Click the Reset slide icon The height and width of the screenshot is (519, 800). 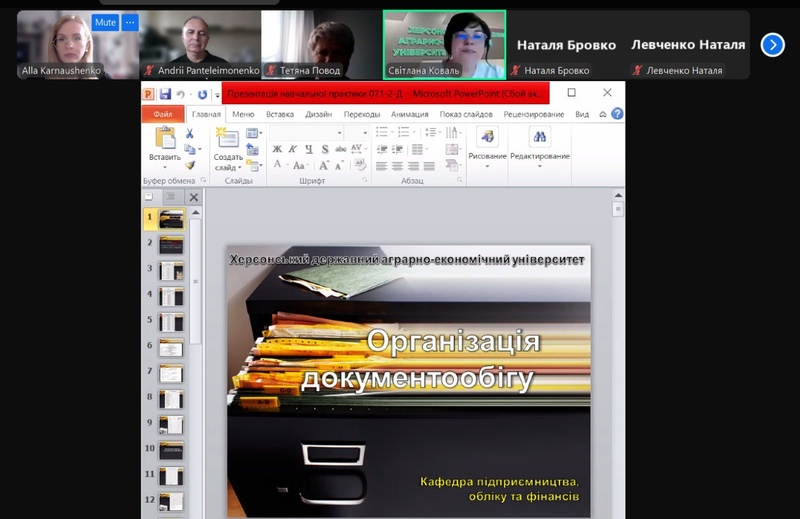click(x=252, y=149)
